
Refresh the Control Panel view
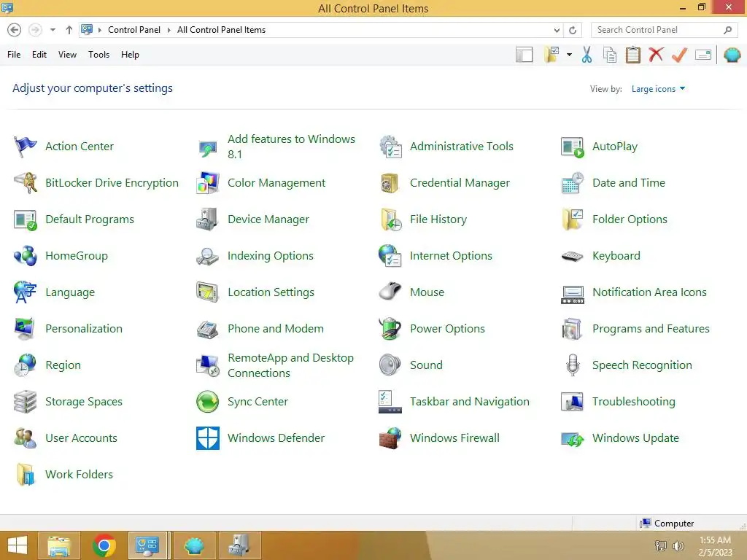point(573,30)
